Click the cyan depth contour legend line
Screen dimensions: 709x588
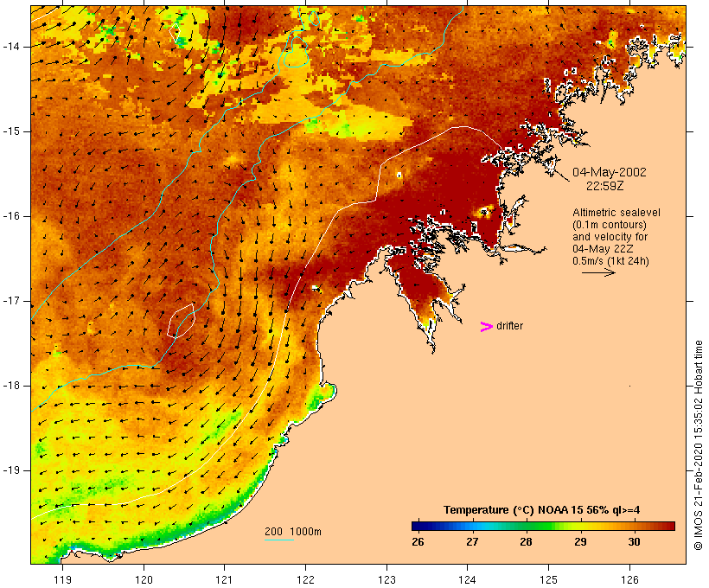(x=279, y=540)
